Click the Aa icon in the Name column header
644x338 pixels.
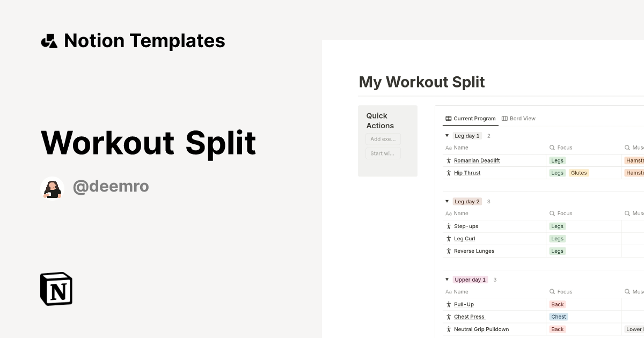(x=448, y=148)
